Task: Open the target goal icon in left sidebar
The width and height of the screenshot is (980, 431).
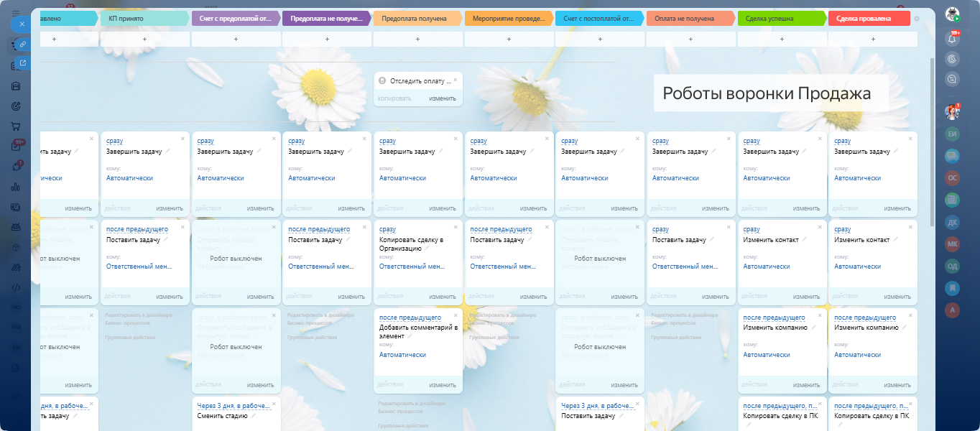Action: [16, 106]
